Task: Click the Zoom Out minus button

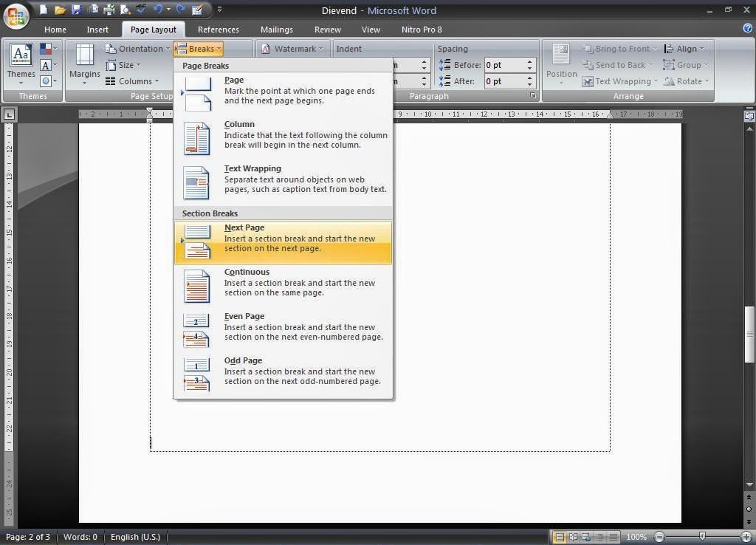Action: 659,537
